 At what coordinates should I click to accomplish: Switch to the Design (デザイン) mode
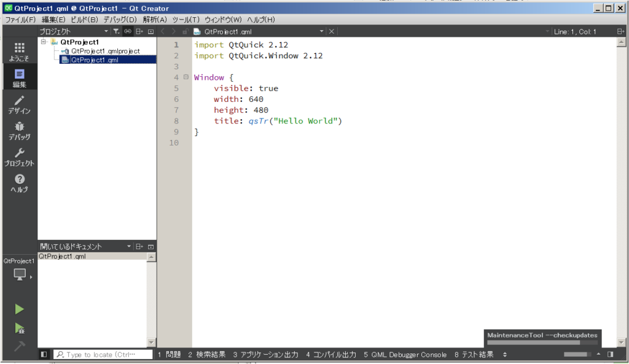[19, 104]
